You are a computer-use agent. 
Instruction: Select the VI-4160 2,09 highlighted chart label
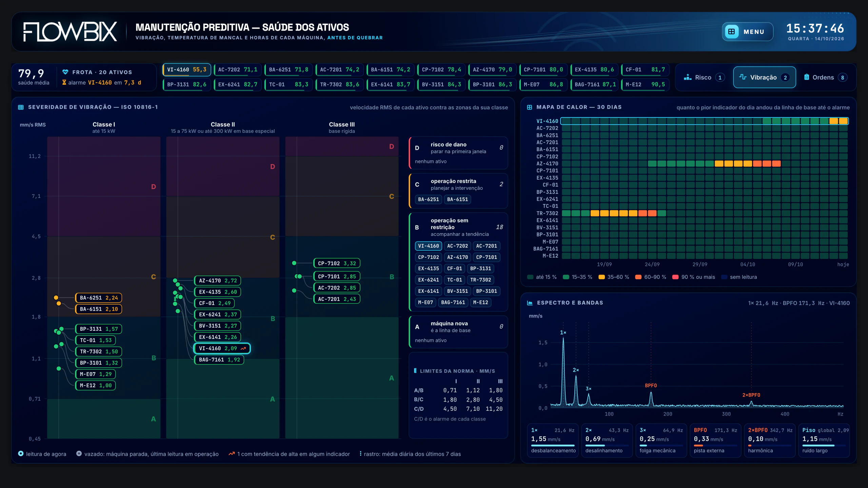coord(222,348)
